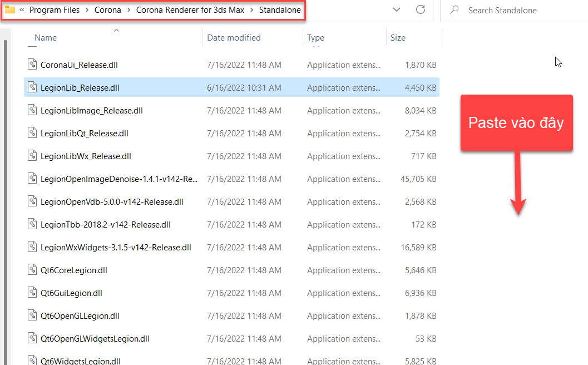This screenshot has width=588, height=365.
Task: Click the CoronaUi_Release.dll file icon
Action: point(32,65)
